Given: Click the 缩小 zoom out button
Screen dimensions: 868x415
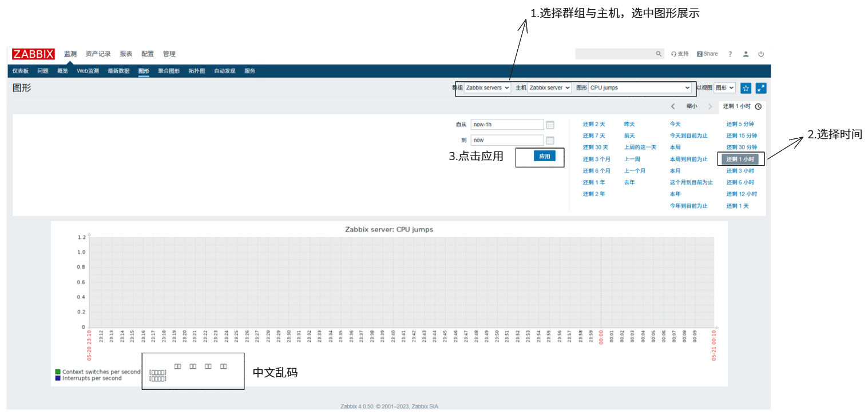Looking at the screenshot, I should 692,106.
